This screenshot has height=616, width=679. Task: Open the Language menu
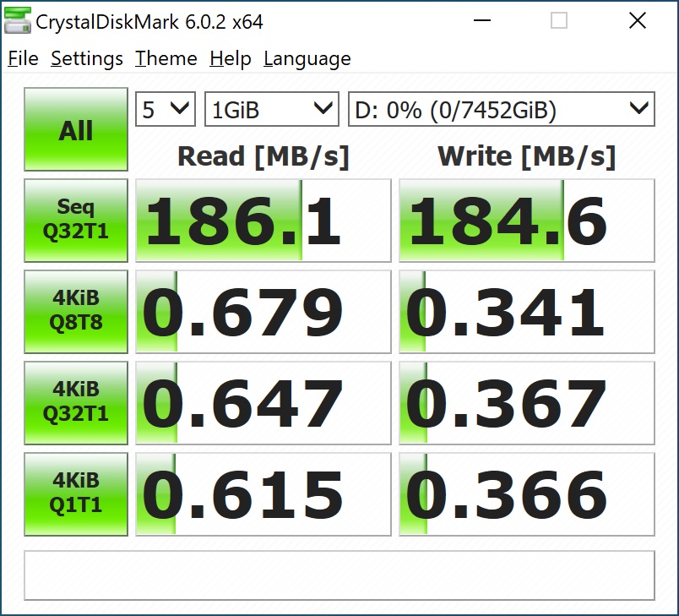[x=307, y=58]
